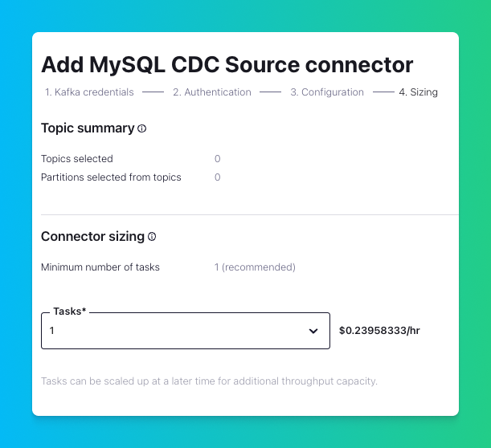Click the 'Connector sizing' section heading

92,237
